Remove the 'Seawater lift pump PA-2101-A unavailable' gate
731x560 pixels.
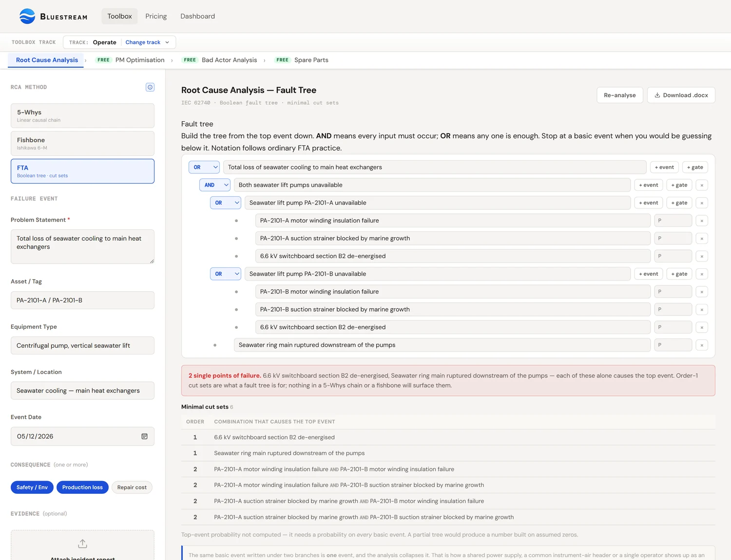coord(702,203)
